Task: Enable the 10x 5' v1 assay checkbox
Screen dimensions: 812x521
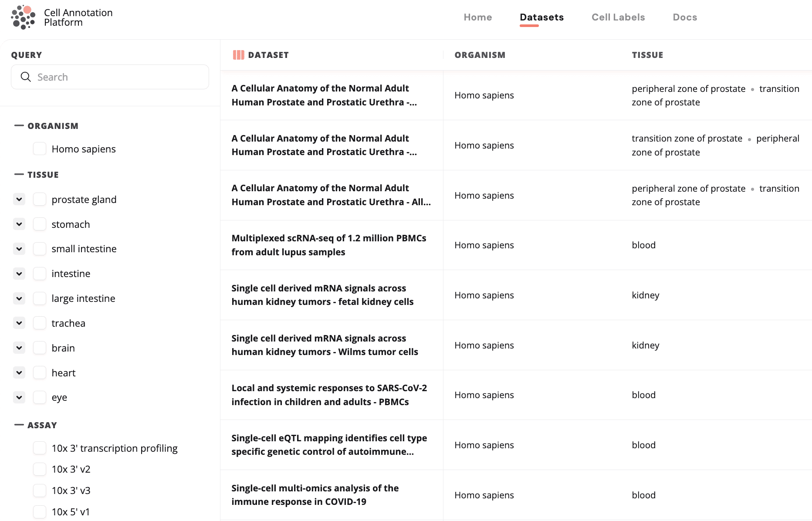Action: coord(39,511)
